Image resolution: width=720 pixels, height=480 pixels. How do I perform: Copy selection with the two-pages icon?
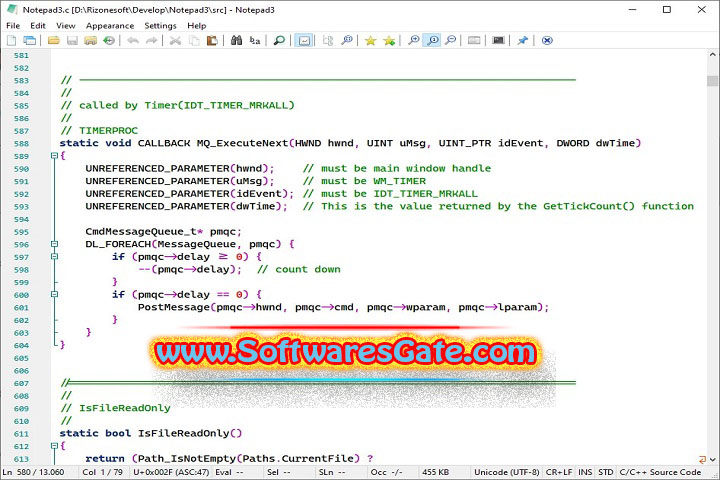[194, 41]
